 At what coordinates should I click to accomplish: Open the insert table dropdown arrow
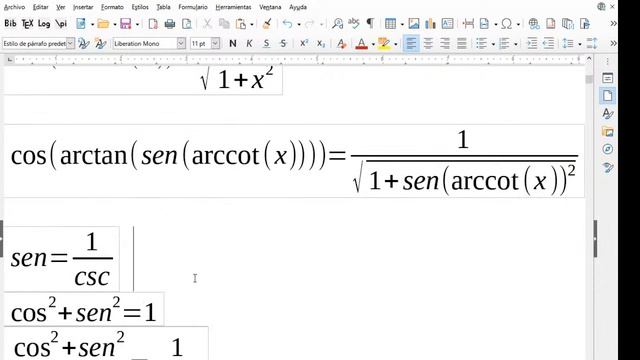402,24
